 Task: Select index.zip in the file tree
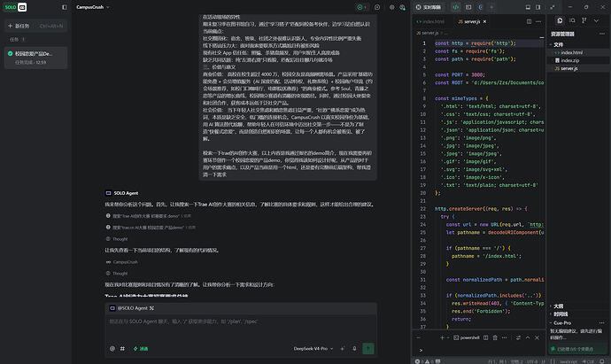[579, 60]
